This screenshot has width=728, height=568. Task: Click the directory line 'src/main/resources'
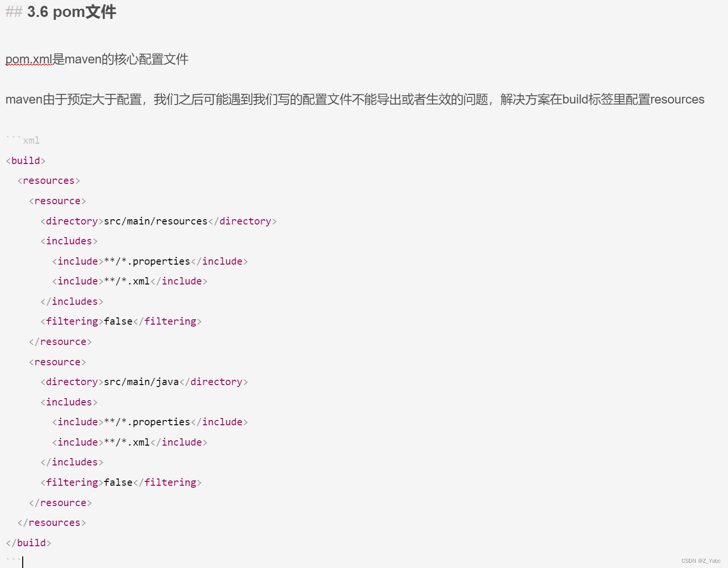(x=159, y=221)
